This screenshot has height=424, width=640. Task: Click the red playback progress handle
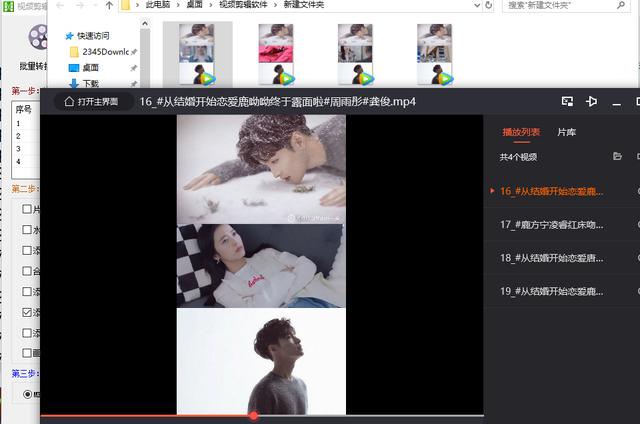[253, 416]
